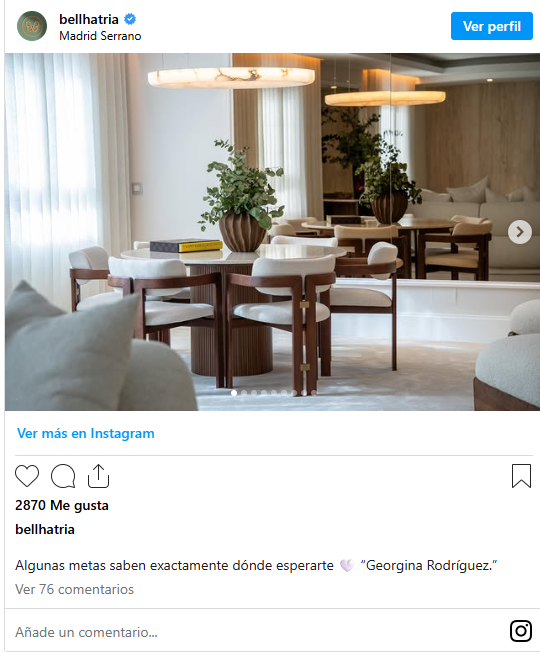Open the bellhatria profile avatar
The width and height of the screenshot is (540, 652).
click(32, 26)
